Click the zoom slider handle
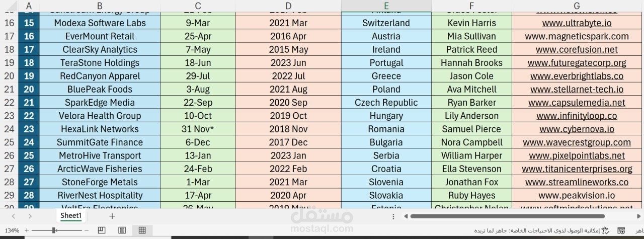 click(x=54, y=230)
